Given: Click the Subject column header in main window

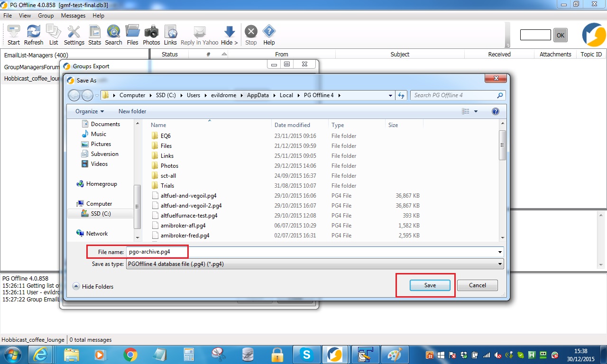Looking at the screenshot, I should coord(400,55).
